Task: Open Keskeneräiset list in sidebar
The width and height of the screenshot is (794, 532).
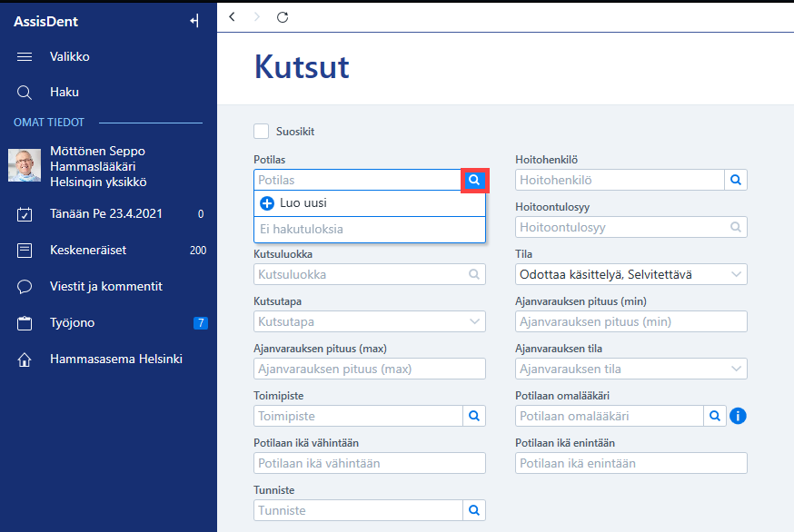Action: [88, 250]
